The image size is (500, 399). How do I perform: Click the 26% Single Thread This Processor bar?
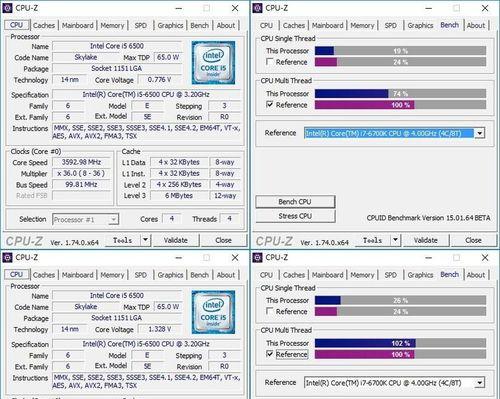pos(400,300)
